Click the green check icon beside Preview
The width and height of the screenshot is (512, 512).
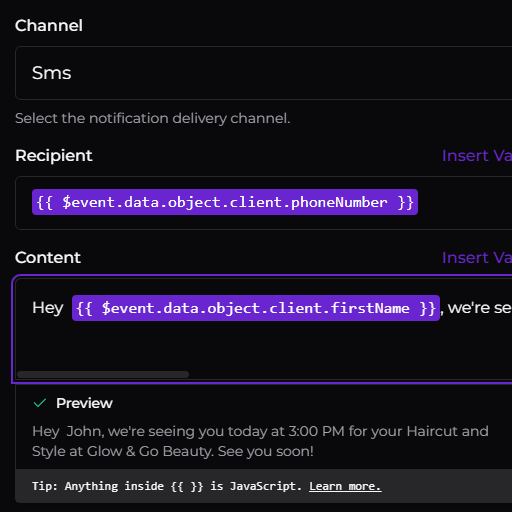tap(40, 403)
